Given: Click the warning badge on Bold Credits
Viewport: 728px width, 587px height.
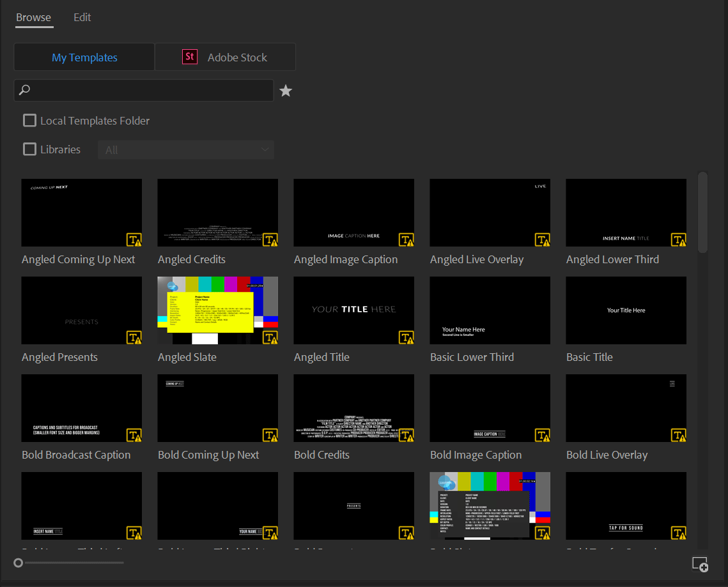Looking at the screenshot, I should (x=407, y=435).
